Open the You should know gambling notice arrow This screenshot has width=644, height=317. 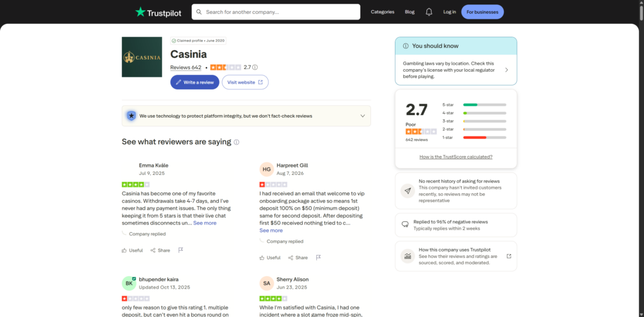[x=506, y=70]
